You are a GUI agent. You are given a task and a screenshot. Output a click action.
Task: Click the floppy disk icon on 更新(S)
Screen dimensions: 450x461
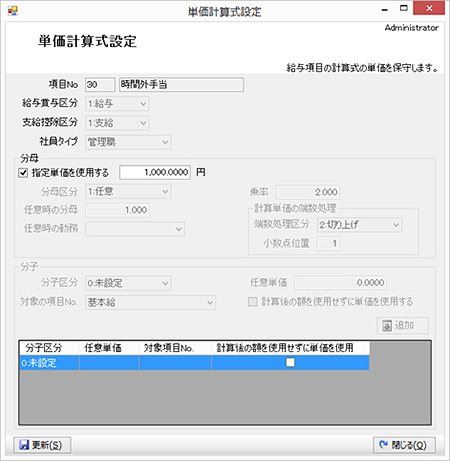pyautogui.click(x=24, y=445)
